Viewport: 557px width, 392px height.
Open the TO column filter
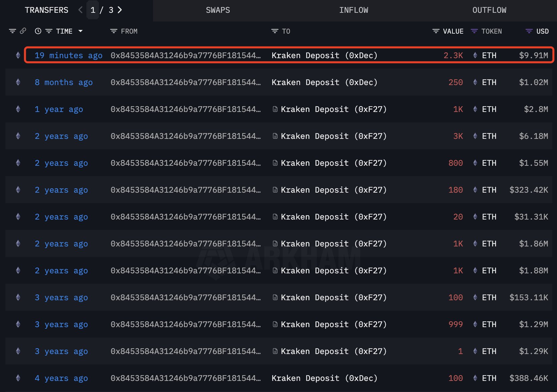[x=275, y=31]
